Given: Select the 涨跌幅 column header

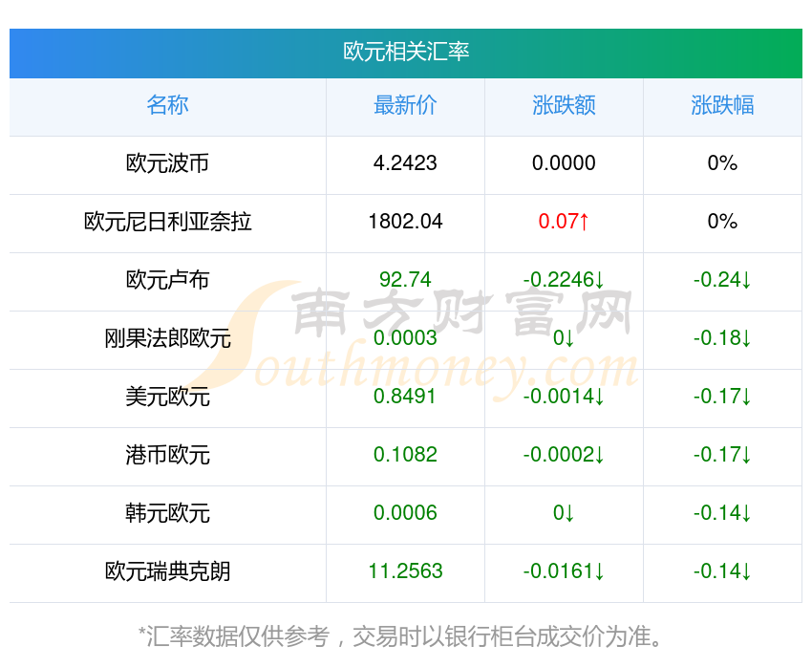Looking at the screenshot, I should pos(722,105).
